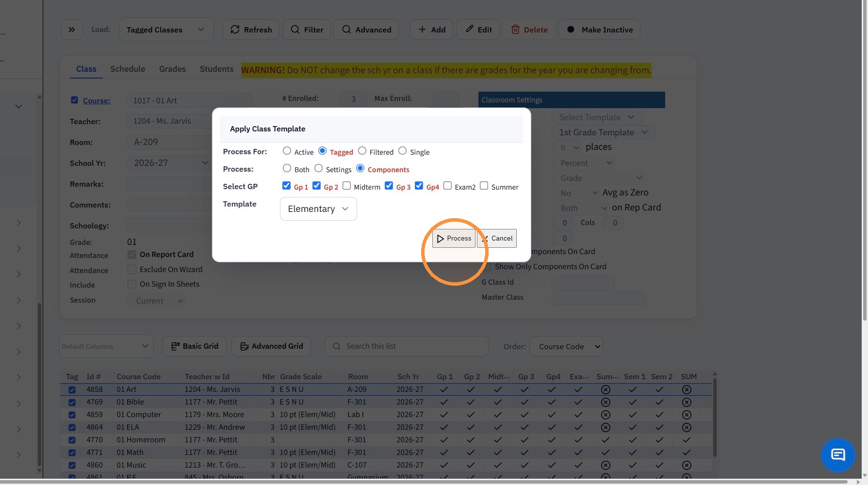Select the Active radio option
868x485 pixels.
point(287,151)
